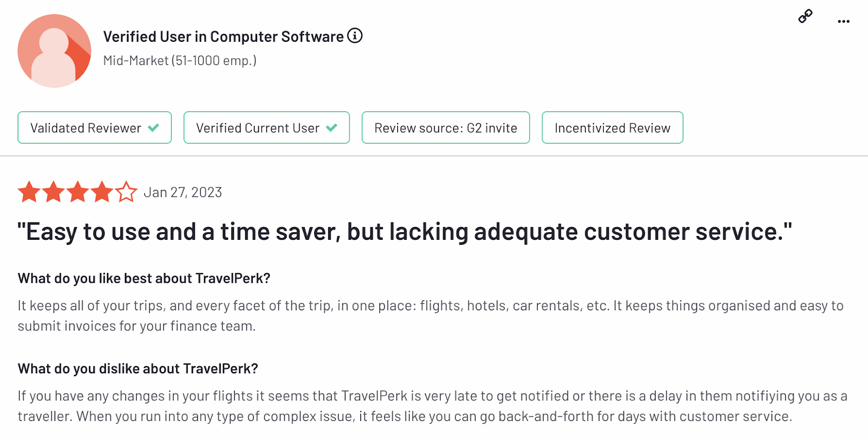Open the three-dot more options menu
868x440 pixels.
point(843,21)
